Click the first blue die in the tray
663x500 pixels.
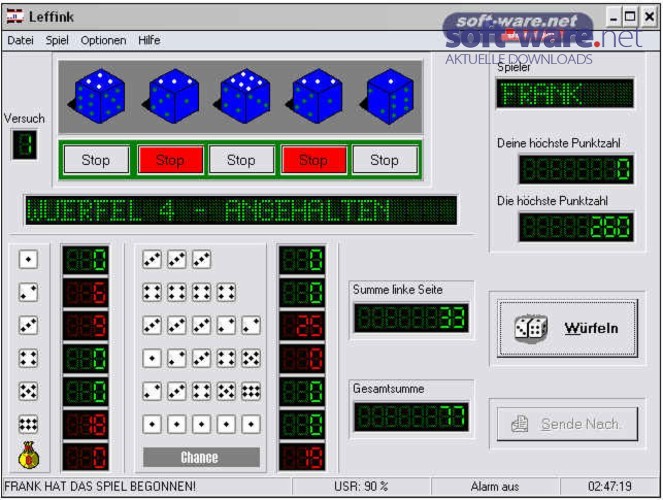tap(97, 96)
